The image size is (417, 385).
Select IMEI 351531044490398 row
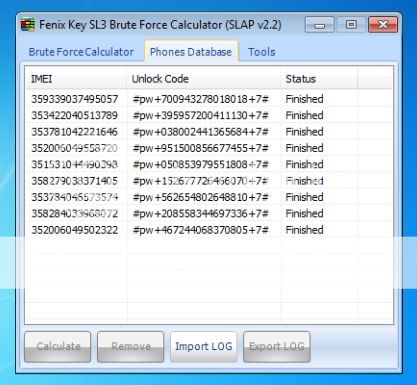pyautogui.click(x=209, y=164)
